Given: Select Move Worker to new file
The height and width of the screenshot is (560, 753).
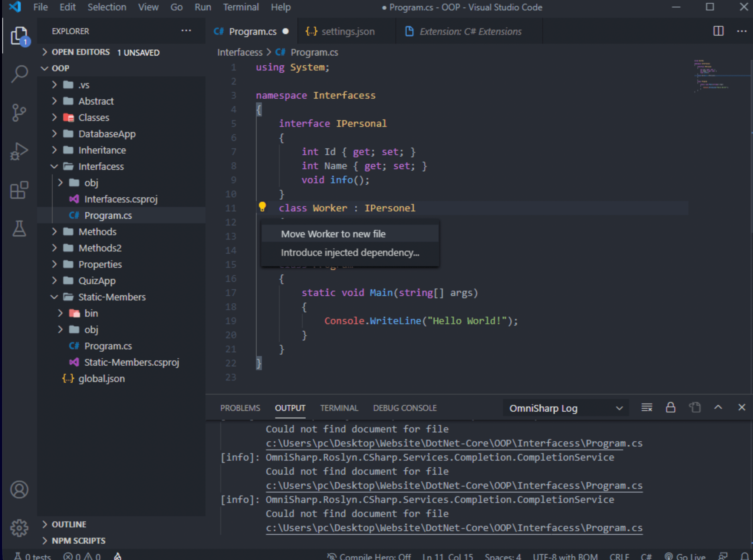Looking at the screenshot, I should [x=333, y=234].
